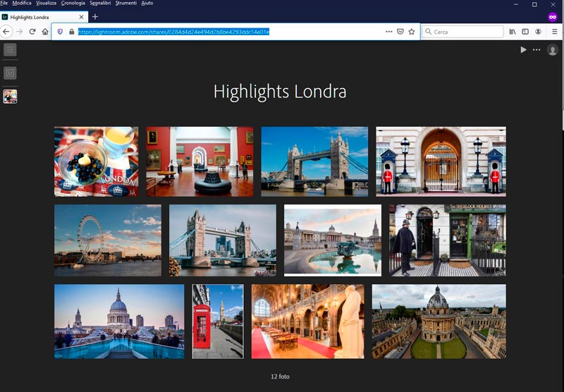Open the Lightroom hamburger sidebar menu
The image size is (564, 392).
click(x=10, y=49)
